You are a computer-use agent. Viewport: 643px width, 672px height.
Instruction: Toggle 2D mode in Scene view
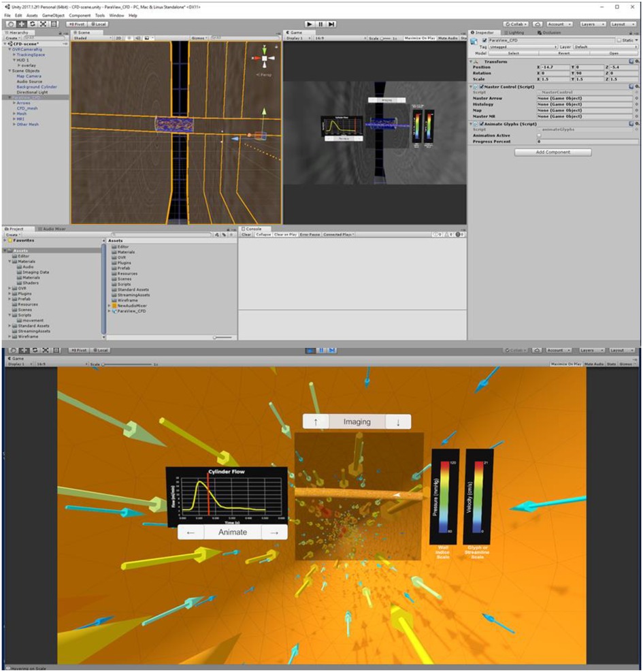118,38
